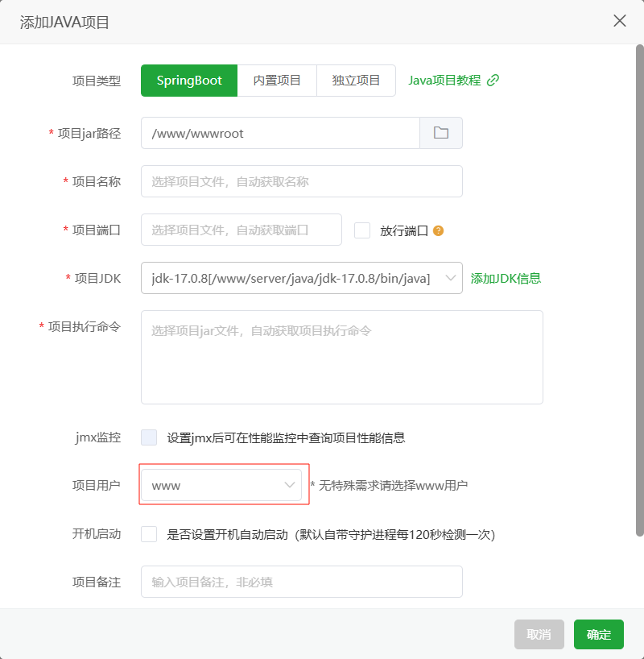Viewport: 644px width, 659px height.
Task: Select the SpringBoot project type tab
Action: pyautogui.click(x=189, y=81)
